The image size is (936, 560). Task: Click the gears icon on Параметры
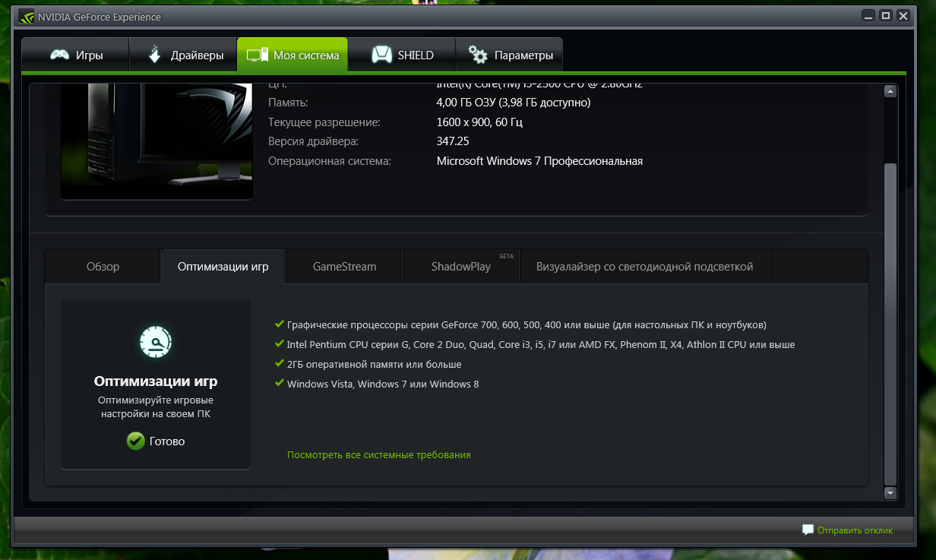(x=478, y=55)
